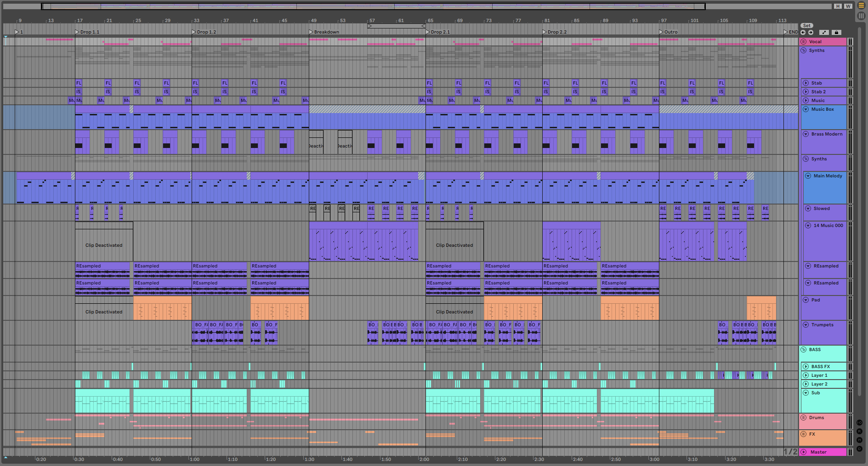Select the Vocal track name
Image resolution: width=868 pixels, height=466 pixels.
coord(815,42)
